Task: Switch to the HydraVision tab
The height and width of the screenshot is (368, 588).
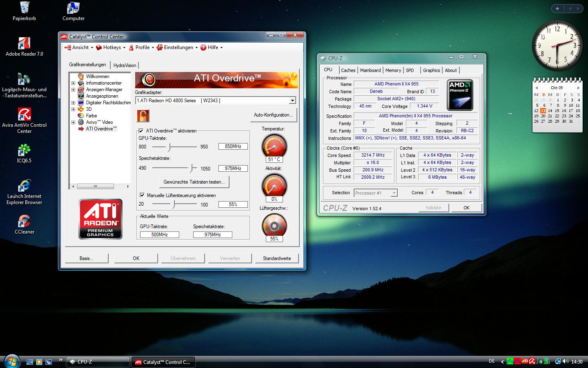Action: click(x=125, y=65)
